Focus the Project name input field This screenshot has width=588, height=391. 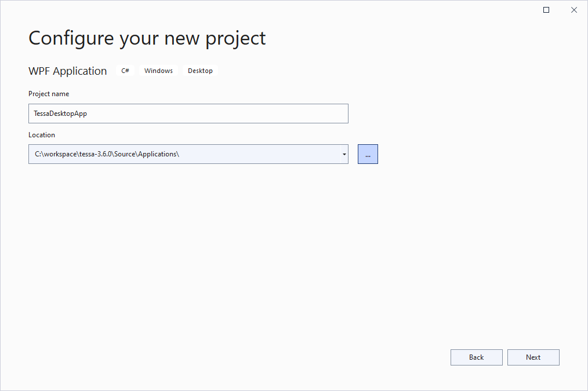pos(188,114)
